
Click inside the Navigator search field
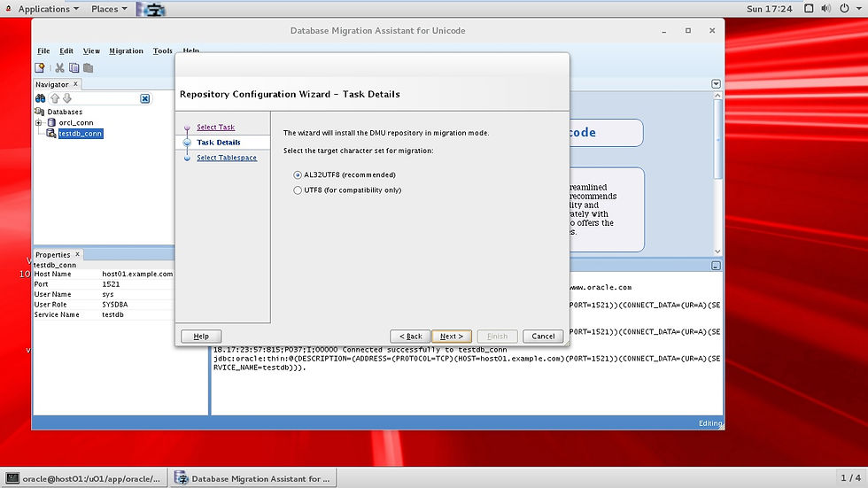[106, 98]
